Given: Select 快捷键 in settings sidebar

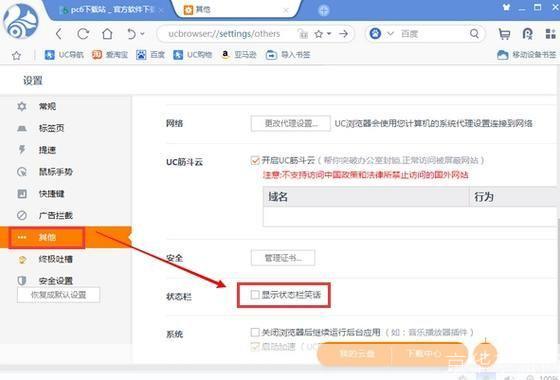Looking at the screenshot, I should click(66, 194).
